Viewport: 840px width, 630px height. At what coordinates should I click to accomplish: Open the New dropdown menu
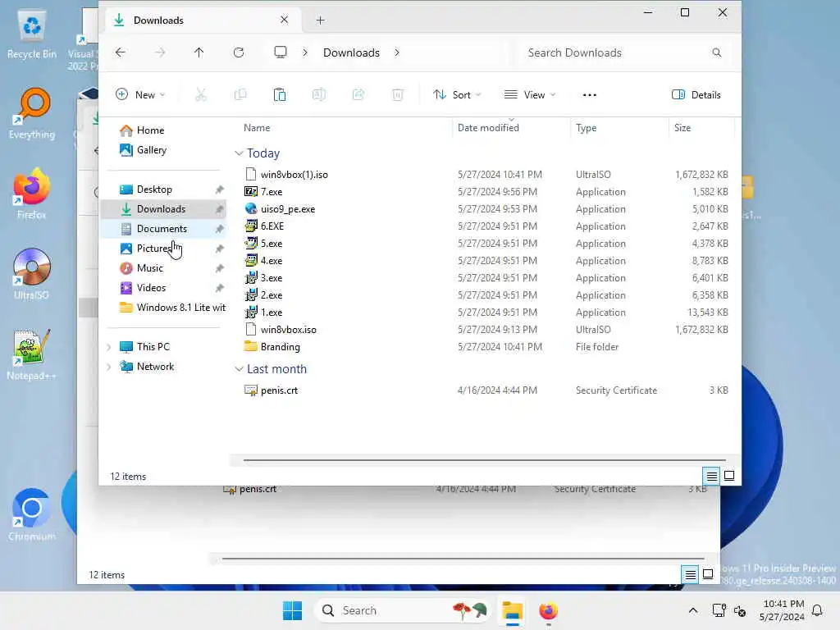(x=140, y=95)
